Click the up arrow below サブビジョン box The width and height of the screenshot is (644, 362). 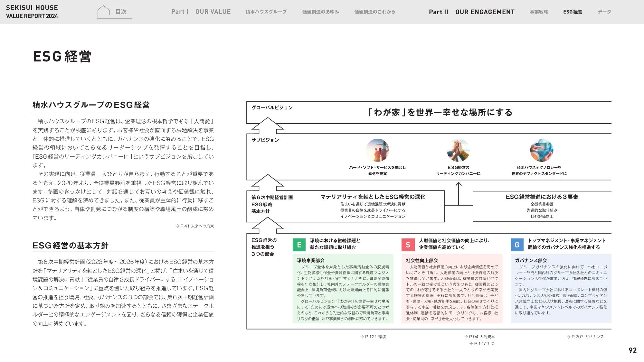tap(267, 182)
